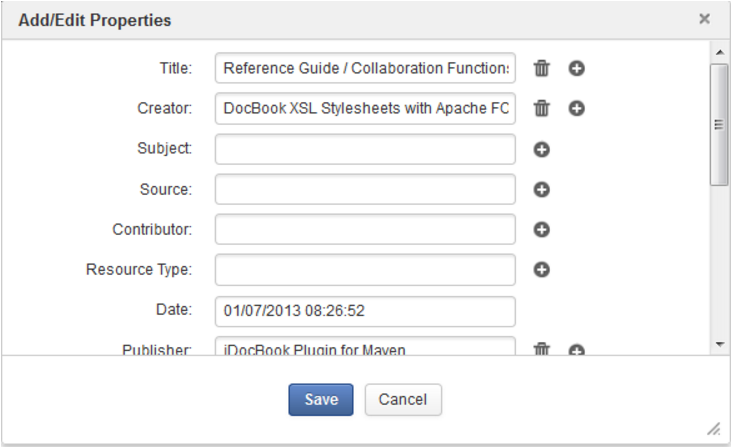The width and height of the screenshot is (731, 447).
Task: Click the Date field showing 01/07/2013
Action: coord(365,311)
